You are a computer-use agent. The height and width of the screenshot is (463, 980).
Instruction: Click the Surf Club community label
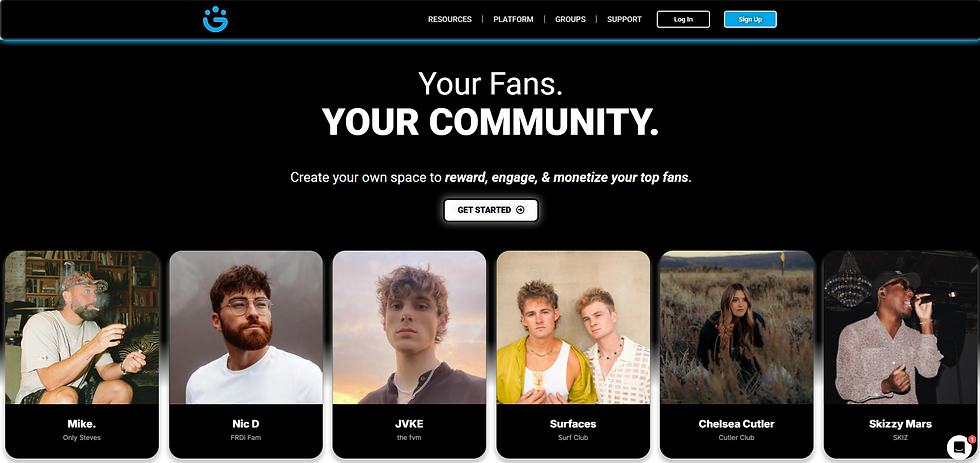pyautogui.click(x=573, y=437)
